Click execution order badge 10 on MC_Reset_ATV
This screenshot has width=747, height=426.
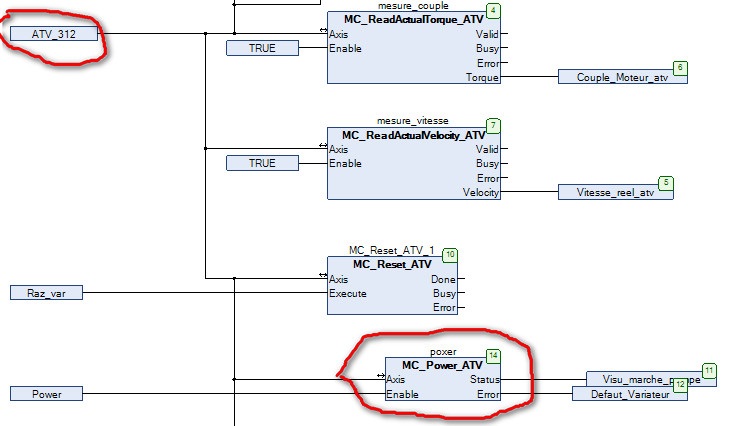450,255
